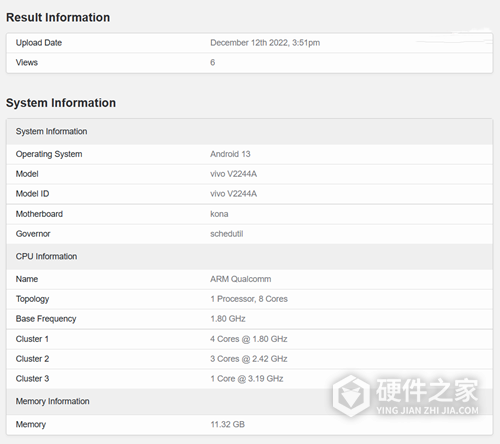
Task: Click the 'Model ID' label
Action: (32, 194)
